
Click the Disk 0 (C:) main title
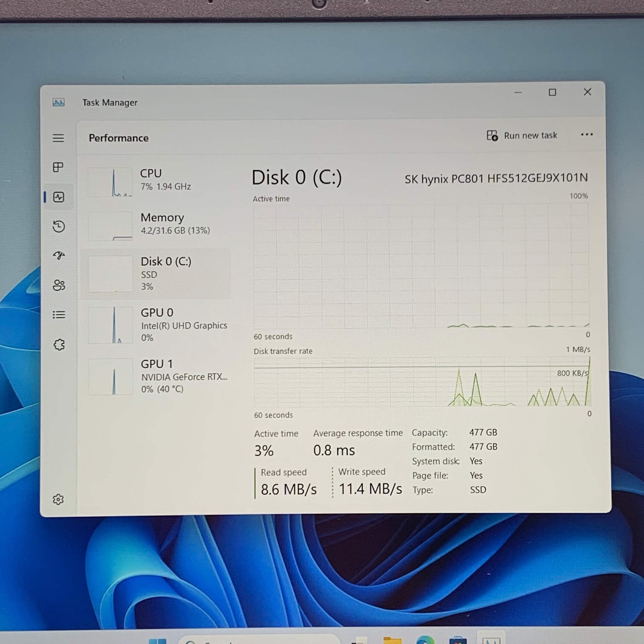(x=297, y=178)
